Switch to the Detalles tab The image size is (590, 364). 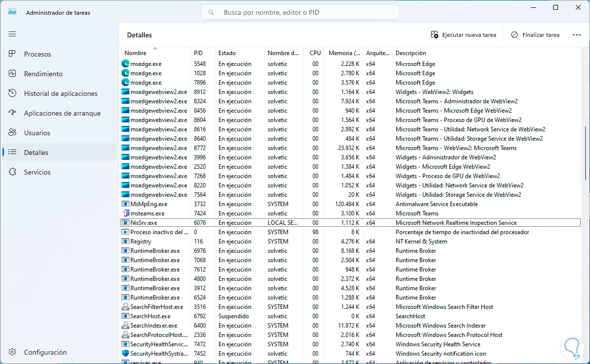point(36,152)
